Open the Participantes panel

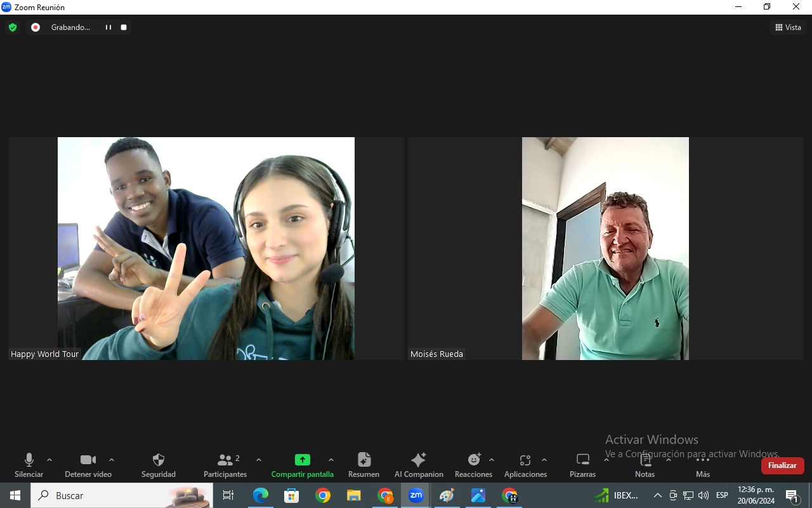225,465
